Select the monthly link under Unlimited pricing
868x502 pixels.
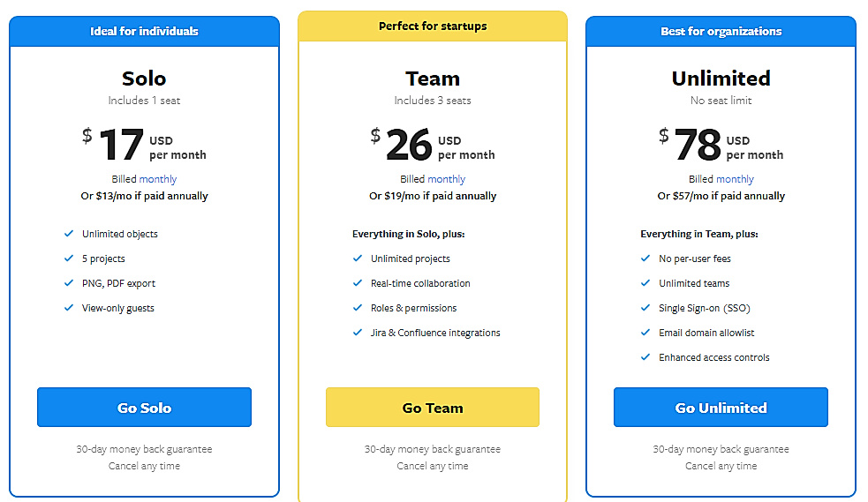coord(735,179)
